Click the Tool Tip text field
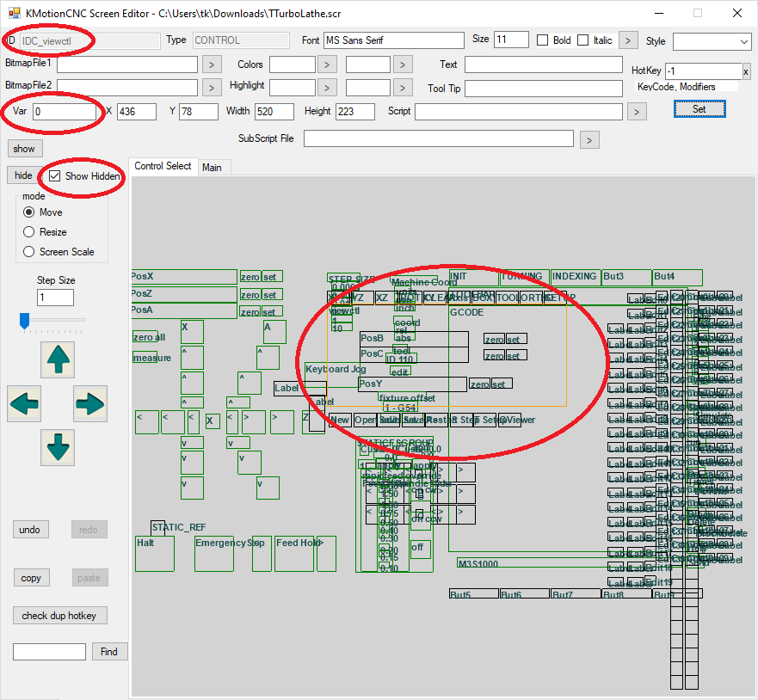Image resolution: width=758 pixels, height=700 pixels. (x=543, y=89)
